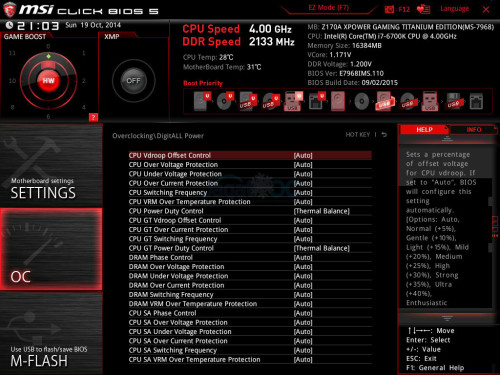Open CPU Vdroop Offset Control Auto value
Viewport: 500px width, 375px height.
(x=303, y=155)
